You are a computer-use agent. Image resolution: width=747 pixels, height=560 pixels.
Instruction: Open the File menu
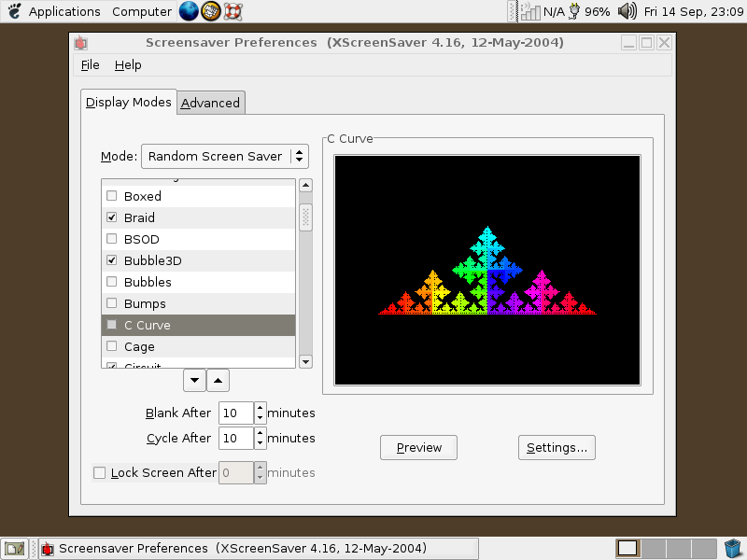coord(90,65)
